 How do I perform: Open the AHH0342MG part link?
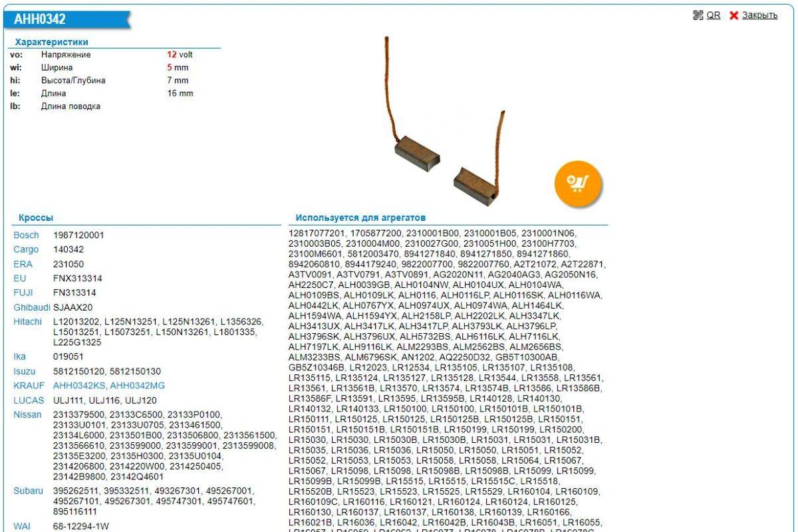(x=138, y=386)
